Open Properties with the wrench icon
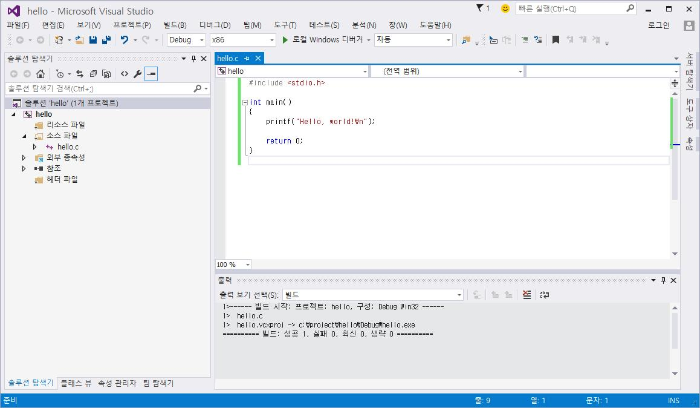The height and width of the screenshot is (408, 700). (138, 74)
